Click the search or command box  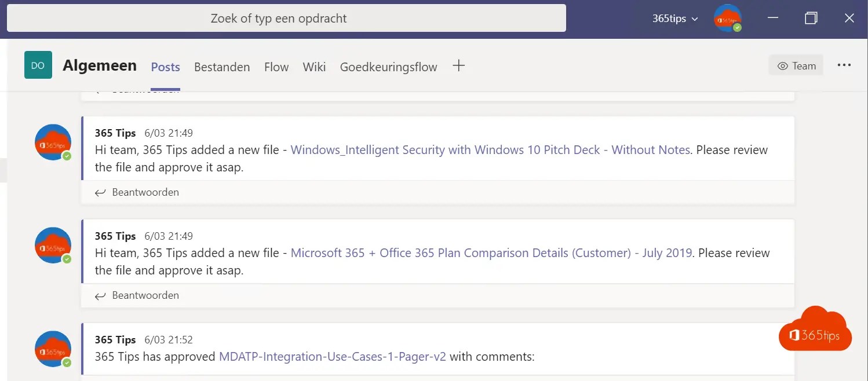(286, 19)
